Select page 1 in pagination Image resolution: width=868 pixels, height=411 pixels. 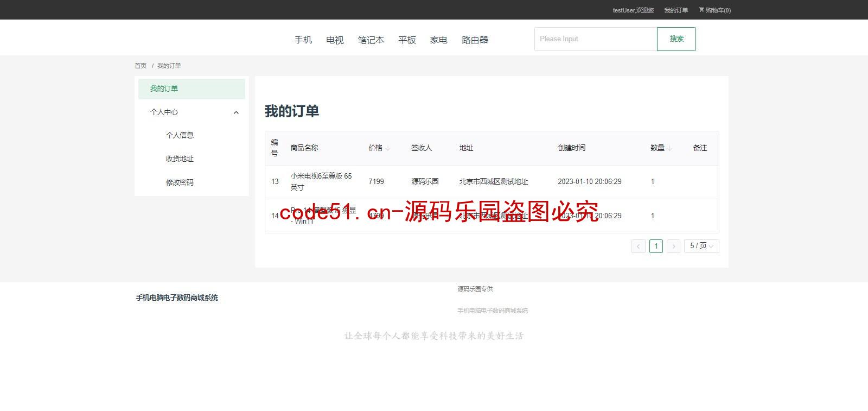click(x=656, y=246)
